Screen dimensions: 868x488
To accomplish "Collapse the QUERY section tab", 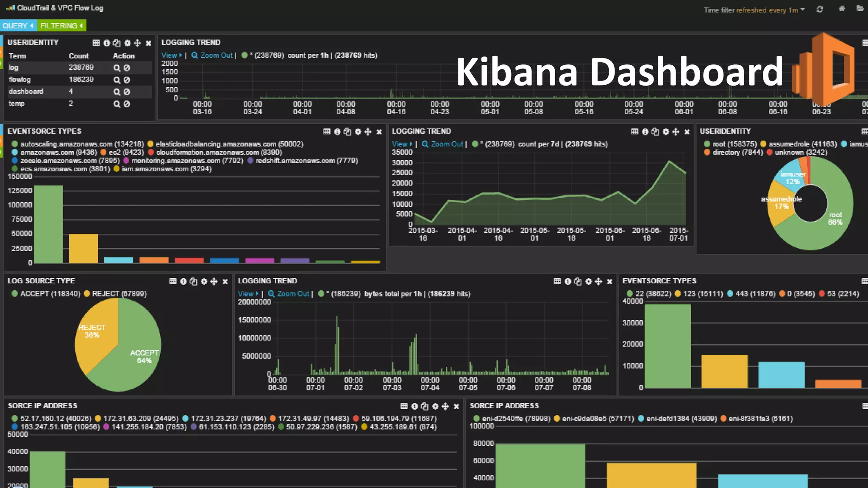I will pos(18,26).
